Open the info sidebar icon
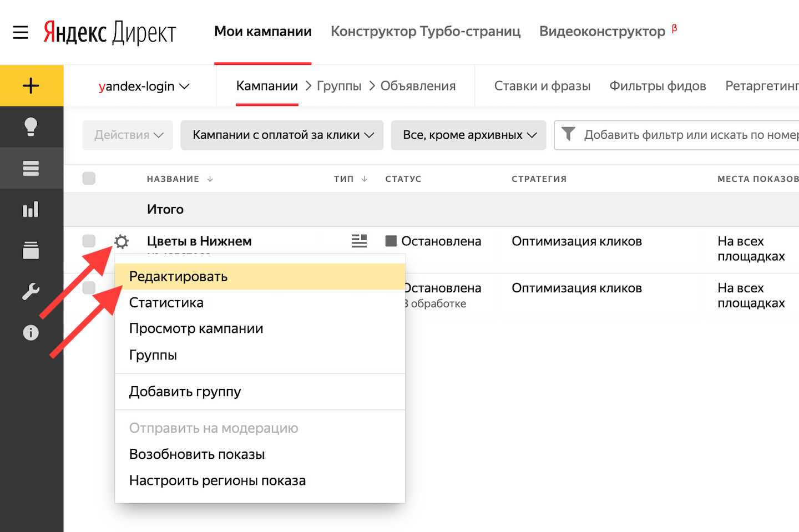799x532 pixels. [31, 332]
